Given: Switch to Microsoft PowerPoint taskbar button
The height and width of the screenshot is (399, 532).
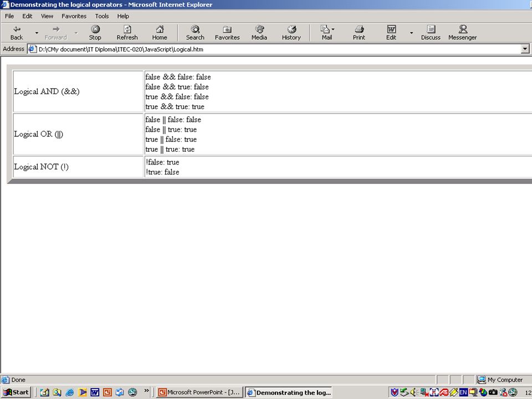Looking at the screenshot, I should point(200,392).
